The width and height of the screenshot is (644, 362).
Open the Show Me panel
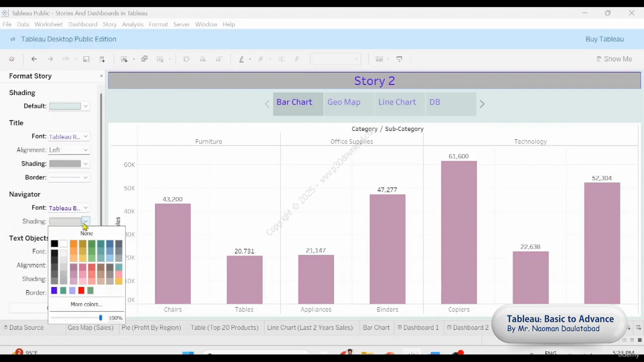click(614, 59)
